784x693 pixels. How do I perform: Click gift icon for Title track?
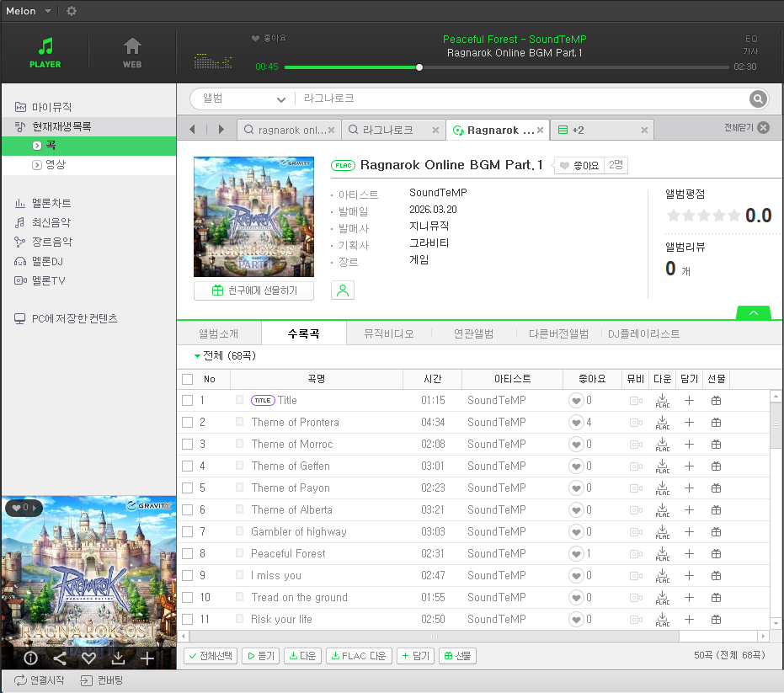click(716, 401)
